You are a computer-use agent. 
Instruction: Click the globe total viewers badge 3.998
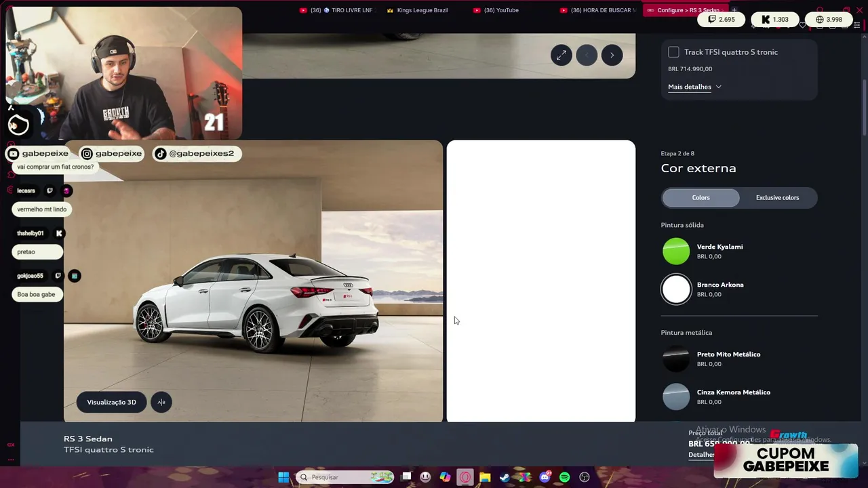pyautogui.click(x=829, y=20)
